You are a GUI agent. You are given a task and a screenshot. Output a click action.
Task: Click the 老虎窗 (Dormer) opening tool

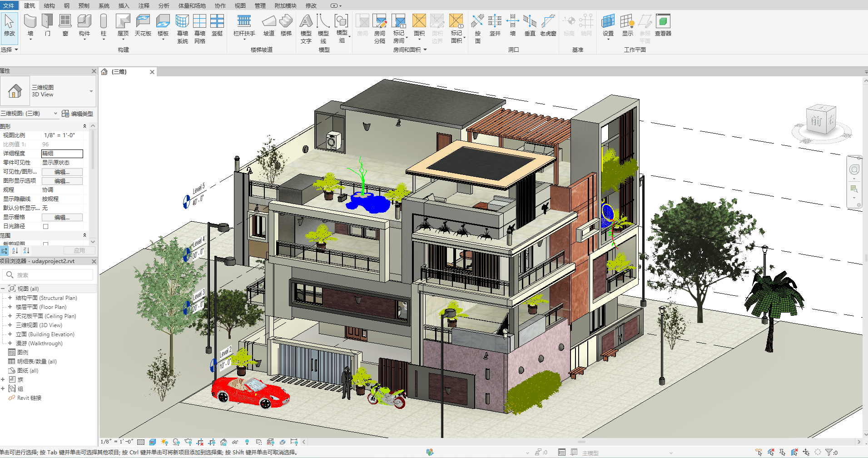click(548, 25)
